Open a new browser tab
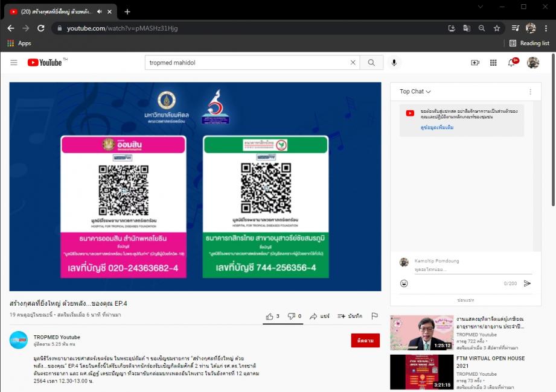Image resolution: width=556 pixels, height=392 pixels. (x=127, y=11)
